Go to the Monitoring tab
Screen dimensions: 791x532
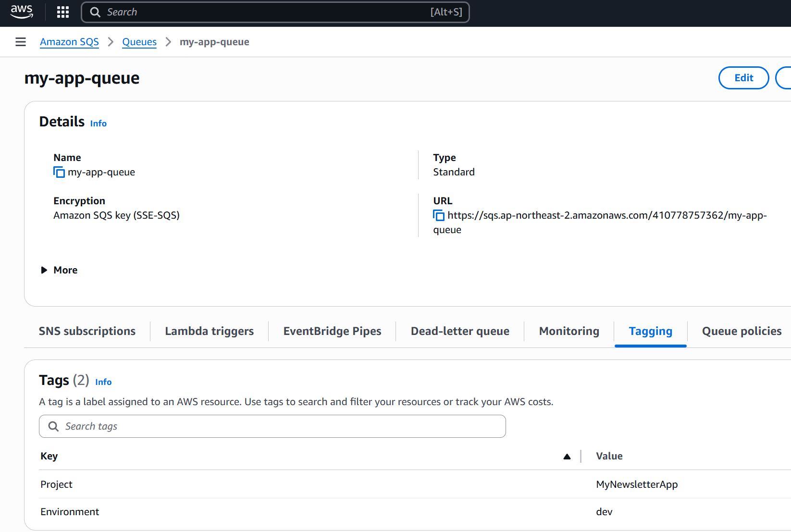(569, 331)
